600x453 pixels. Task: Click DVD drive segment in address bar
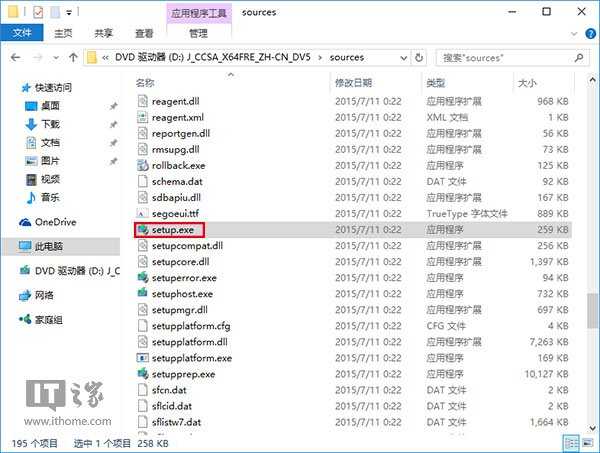point(213,58)
